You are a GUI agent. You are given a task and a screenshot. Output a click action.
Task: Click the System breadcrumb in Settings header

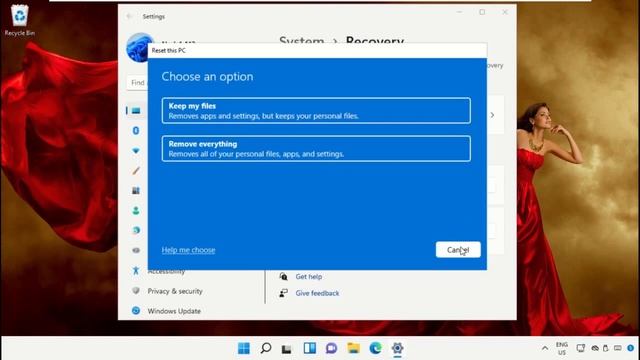point(302,41)
